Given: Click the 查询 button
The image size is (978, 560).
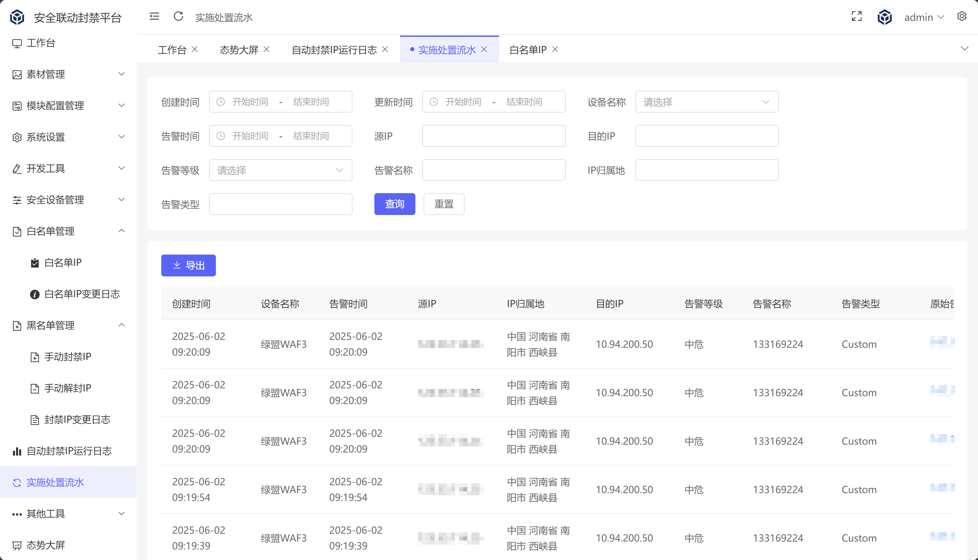Looking at the screenshot, I should click(395, 204).
